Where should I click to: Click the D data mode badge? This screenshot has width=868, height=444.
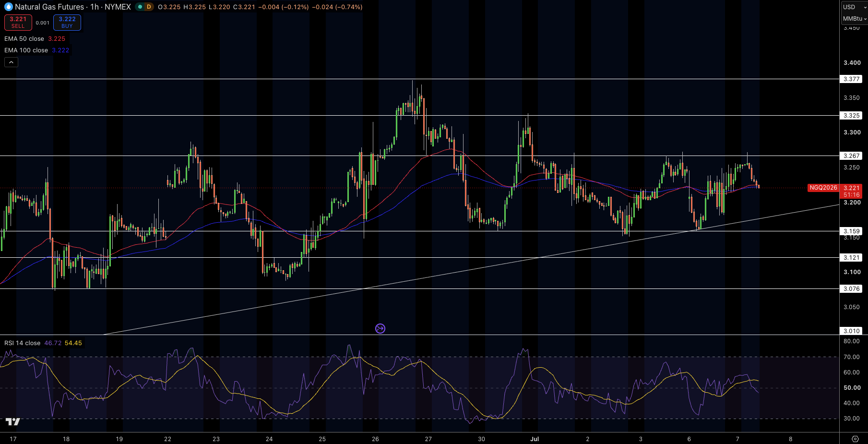coord(149,7)
